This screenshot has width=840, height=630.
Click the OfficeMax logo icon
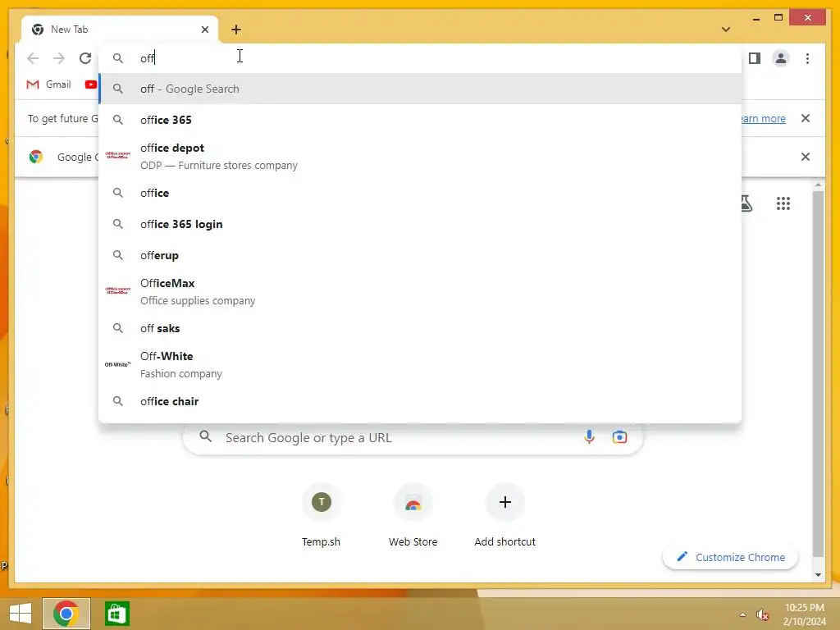point(118,291)
